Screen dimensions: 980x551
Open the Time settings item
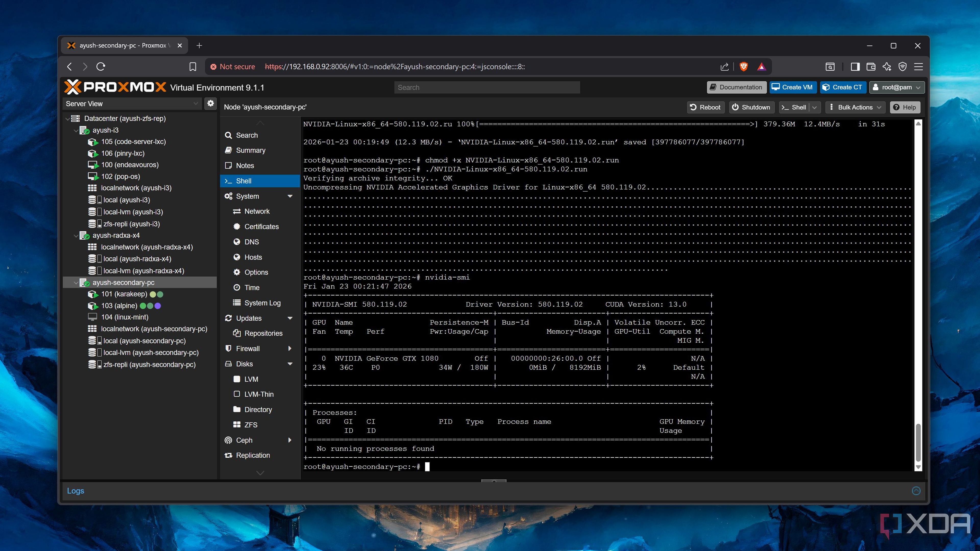click(260, 287)
